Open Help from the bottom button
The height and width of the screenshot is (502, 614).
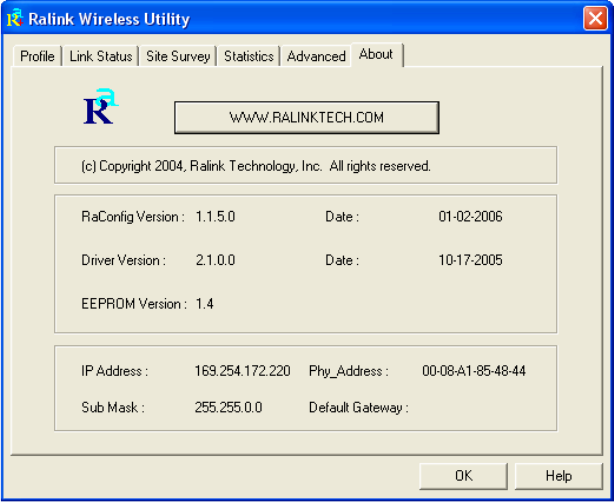[558, 476]
